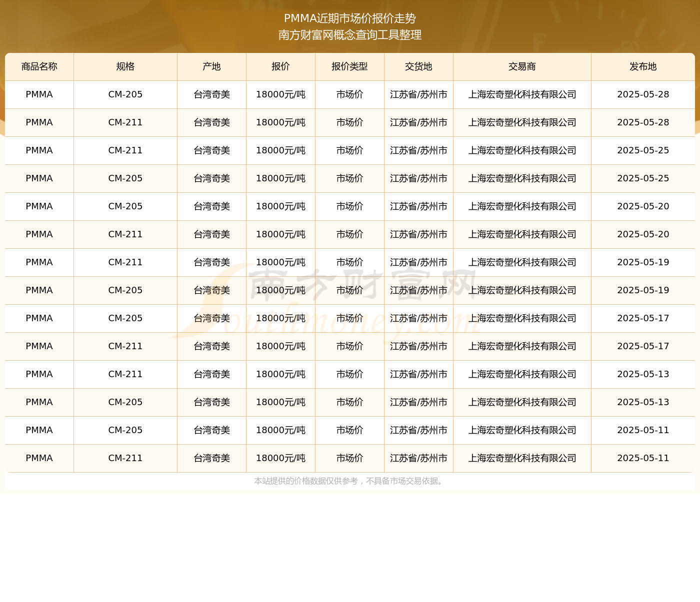Image resolution: width=700 pixels, height=602 pixels.
Task: Click the 2025-05-28 date of the CM-205 row
Action: tap(643, 94)
